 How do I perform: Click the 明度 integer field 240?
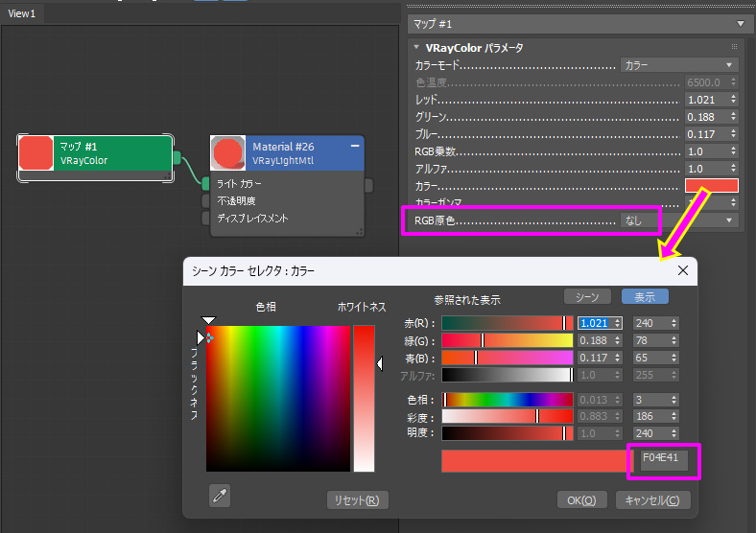click(x=651, y=433)
